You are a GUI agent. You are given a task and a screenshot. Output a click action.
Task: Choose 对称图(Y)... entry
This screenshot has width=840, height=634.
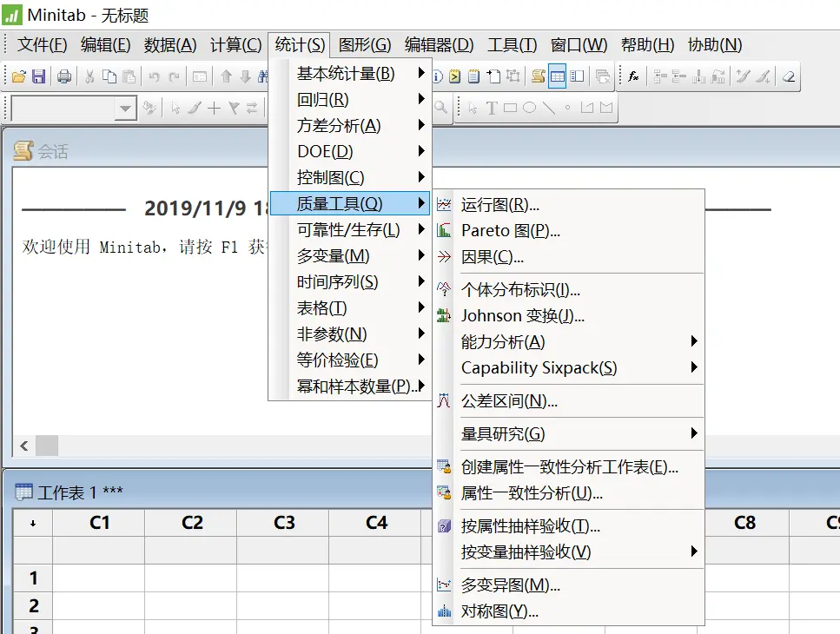pyautogui.click(x=568, y=611)
